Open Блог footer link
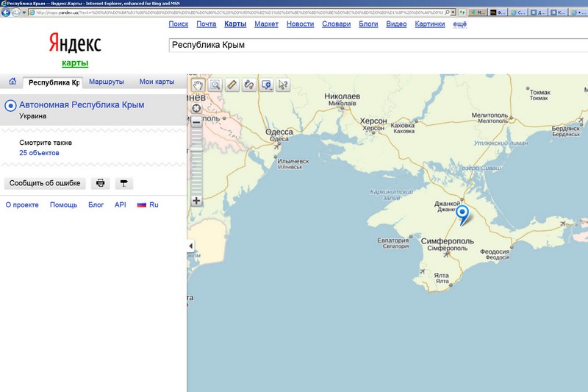The image size is (588, 392). click(x=96, y=204)
